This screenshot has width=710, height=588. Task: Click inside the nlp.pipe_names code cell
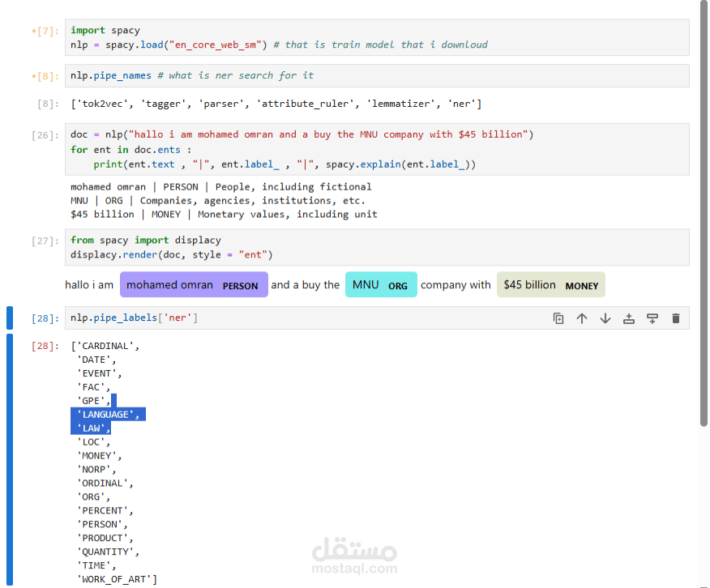tap(377, 75)
